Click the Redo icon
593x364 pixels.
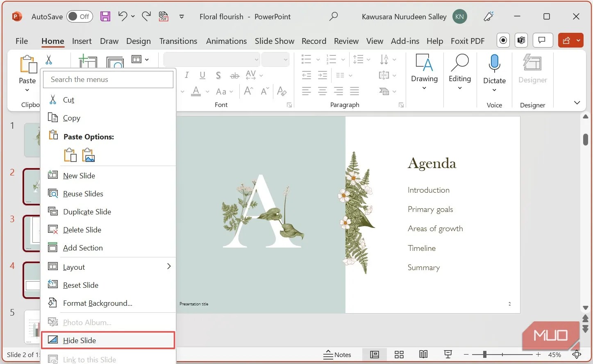tap(146, 16)
